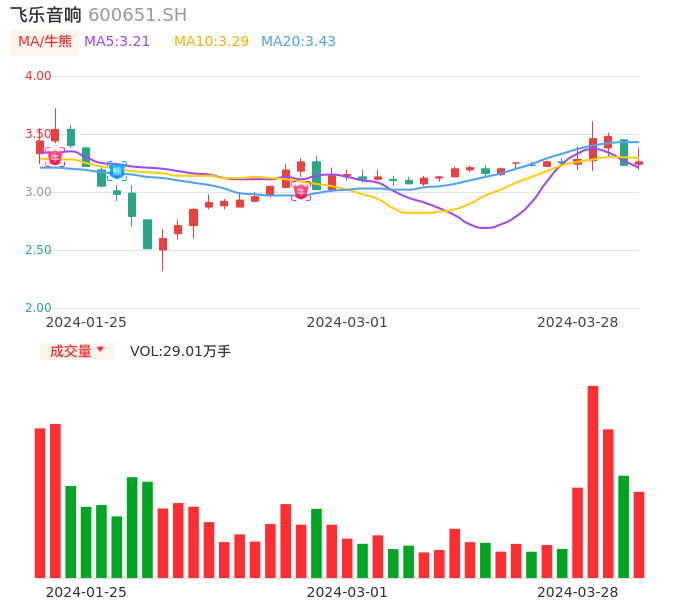This screenshot has height=606, width=686.
Task: Click the 2.00 price axis label
Action: 39,308
